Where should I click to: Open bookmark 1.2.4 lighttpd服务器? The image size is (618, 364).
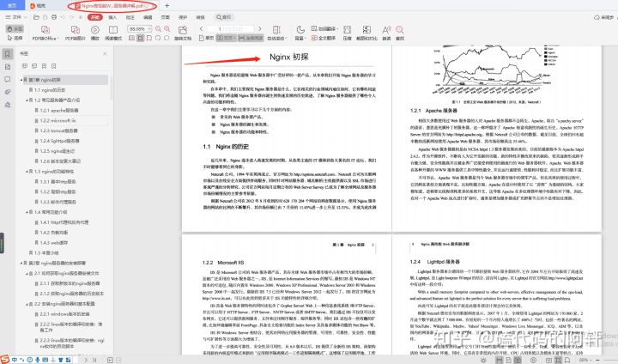point(59,141)
